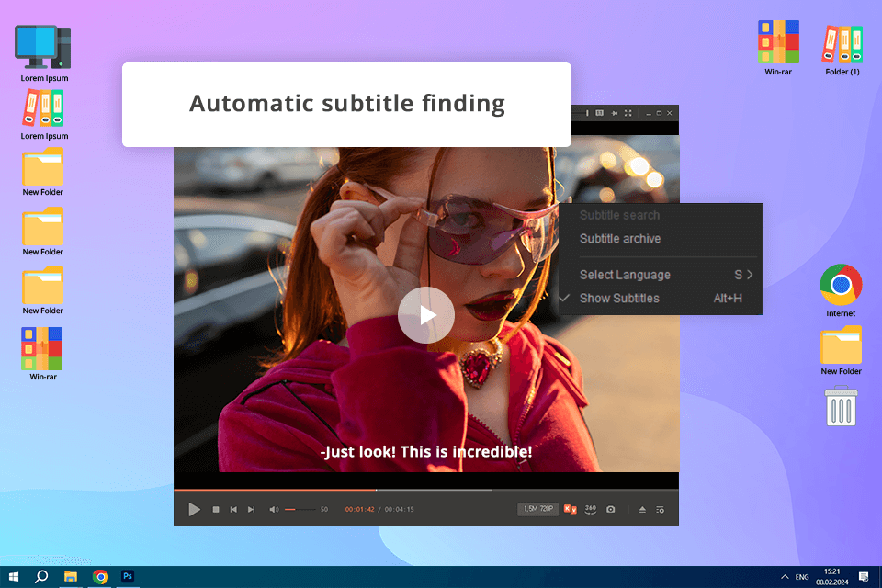The height and width of the screenshot is (588, 882).
Task: Open Chrome from the taskbar
Action: tap(100, 577)
